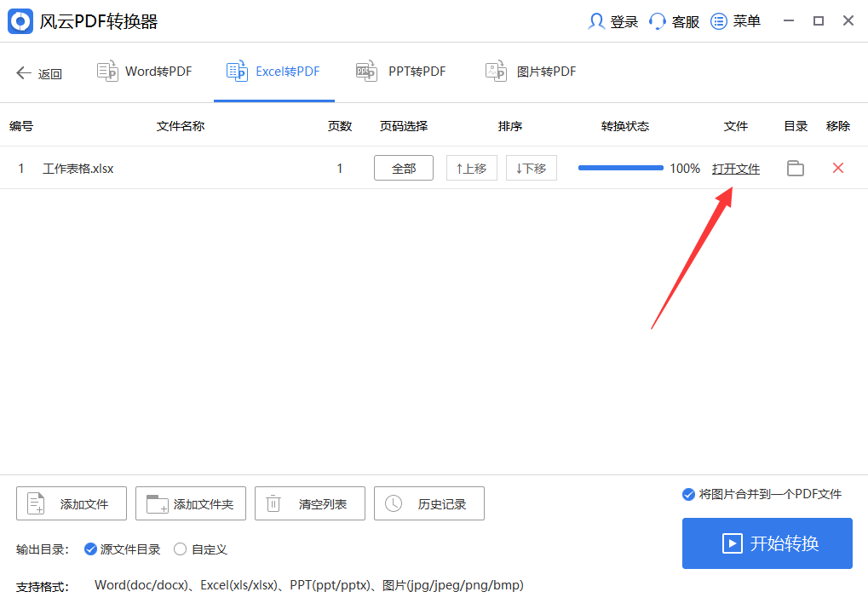The image size is (868, 609).
Task: Click the 编号 column header
Action: tap(21, 126)
